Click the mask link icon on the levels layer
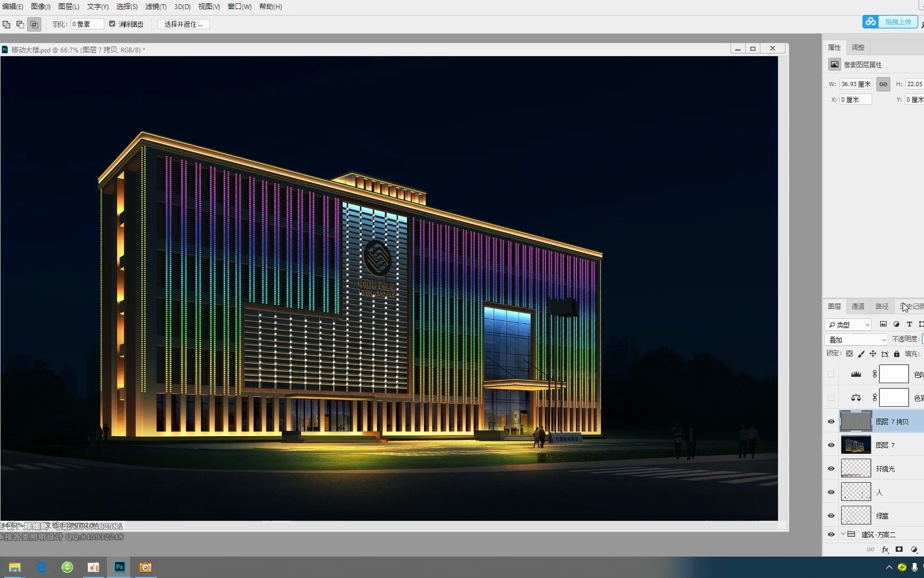The width and height of the screenshot is (924, 578). pyautogui.click(x=875, y=374)
